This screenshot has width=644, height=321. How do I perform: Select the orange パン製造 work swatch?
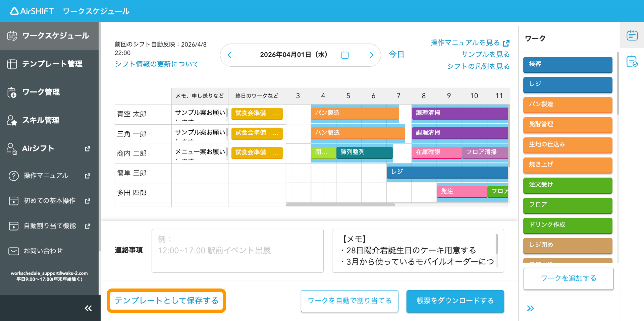pyautogui.click(x=568, y=105)
